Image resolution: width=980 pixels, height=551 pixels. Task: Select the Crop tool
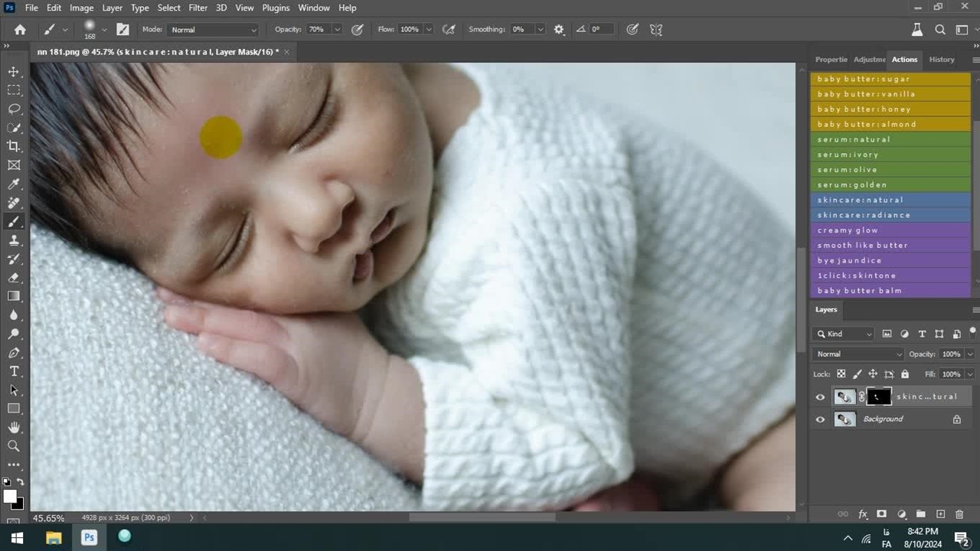(x=14, y=146)
